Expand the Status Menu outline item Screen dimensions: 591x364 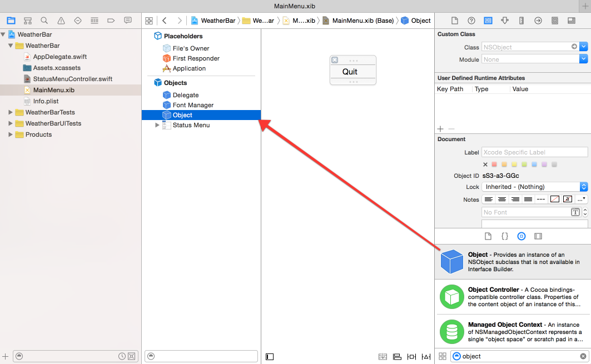pos(157,124)
